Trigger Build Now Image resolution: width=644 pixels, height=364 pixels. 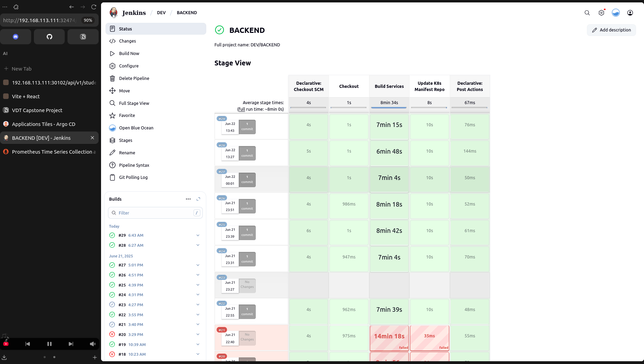tap(156, 54)
